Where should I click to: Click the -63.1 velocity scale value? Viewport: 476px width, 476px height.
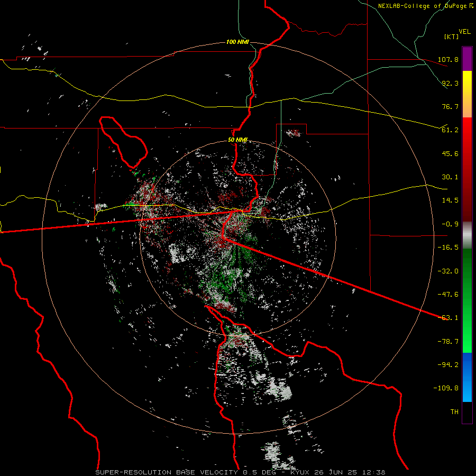(x=448, y=318)
